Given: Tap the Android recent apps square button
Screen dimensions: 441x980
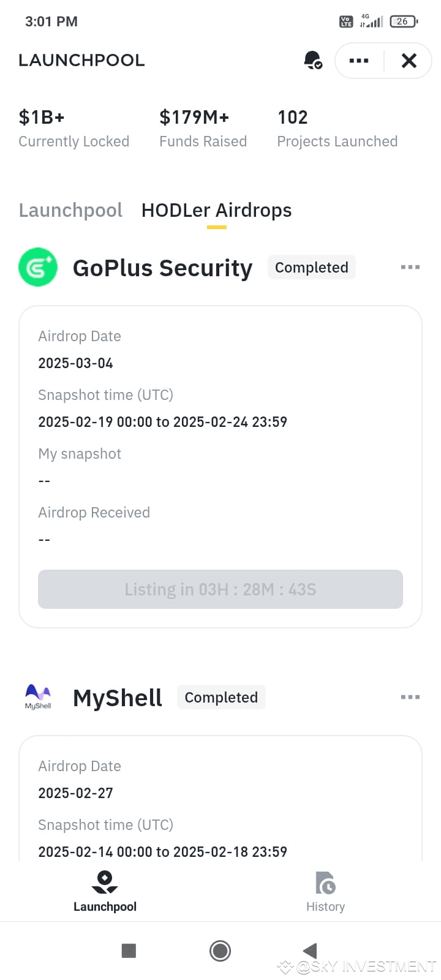Looking at the screenshot, I should pyautogui.click(x=129, y=951).
